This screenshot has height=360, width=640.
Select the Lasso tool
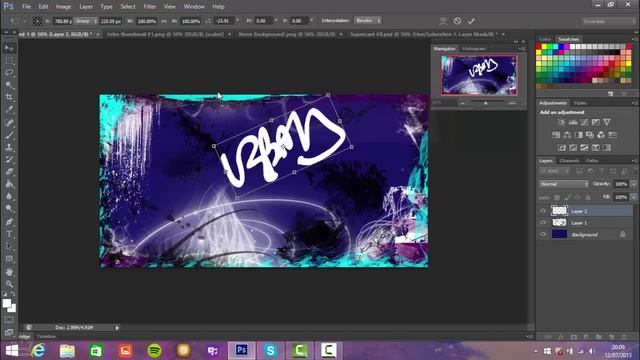coord(9,73)
